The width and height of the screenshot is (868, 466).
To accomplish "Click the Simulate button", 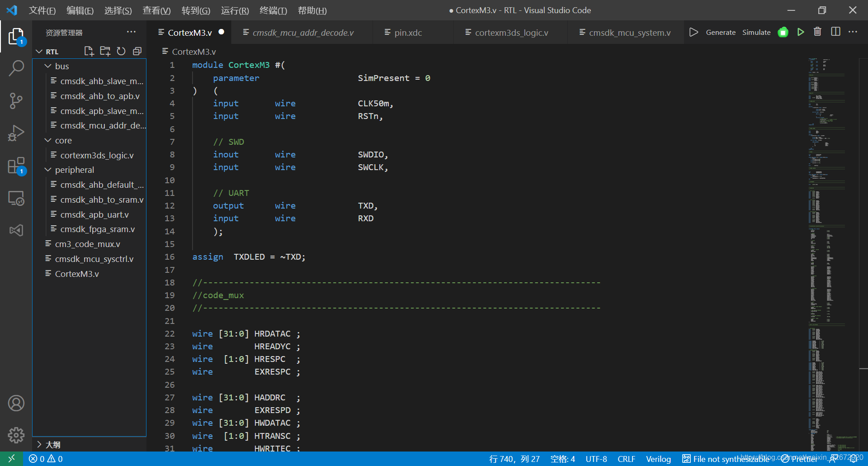I will click(x=756, y=32).
